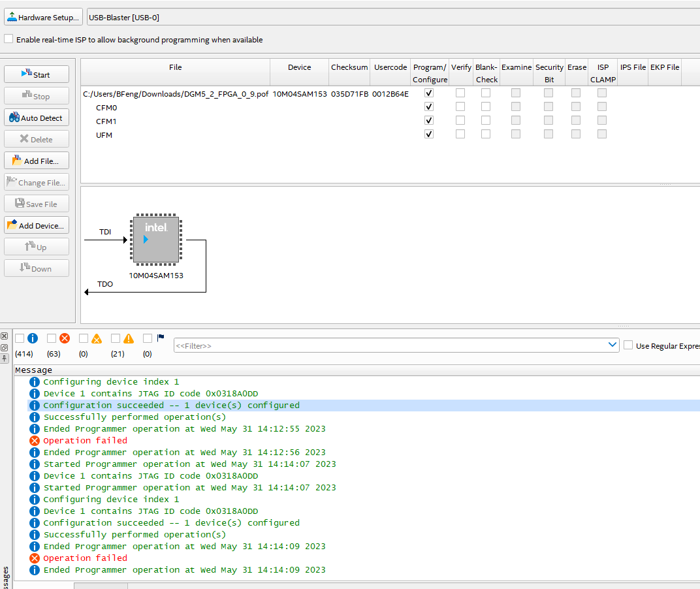Viewport: 700px width, 589px height.
Task: Enable Blank-Check for CFM1
Action: [486, 121]
